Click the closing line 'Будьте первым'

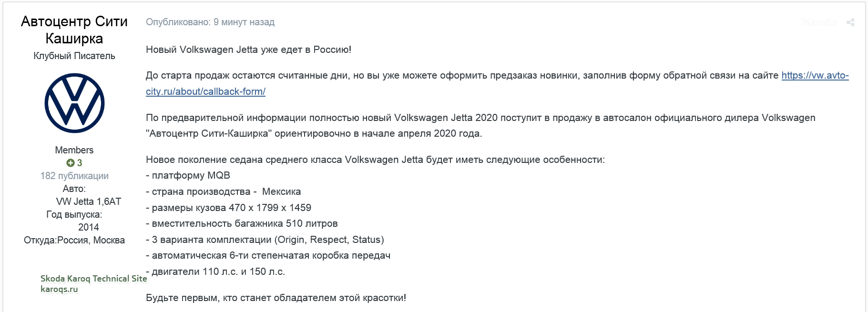276,298
